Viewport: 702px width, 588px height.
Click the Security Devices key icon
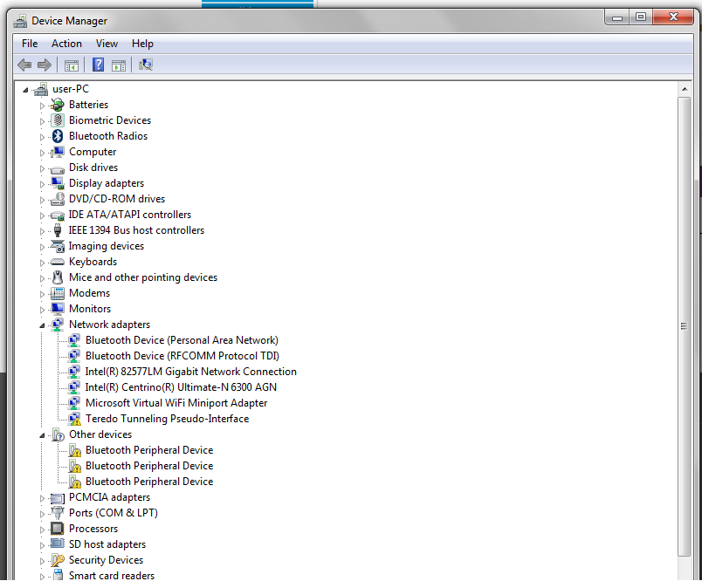pyautogui.click(x=58, y=560)
